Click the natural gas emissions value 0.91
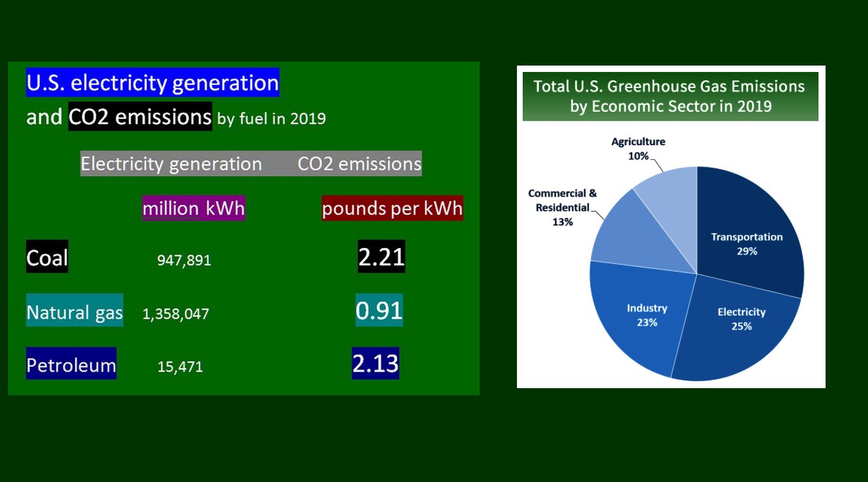This screenshot has height=482, width=868. pos(379,310)
